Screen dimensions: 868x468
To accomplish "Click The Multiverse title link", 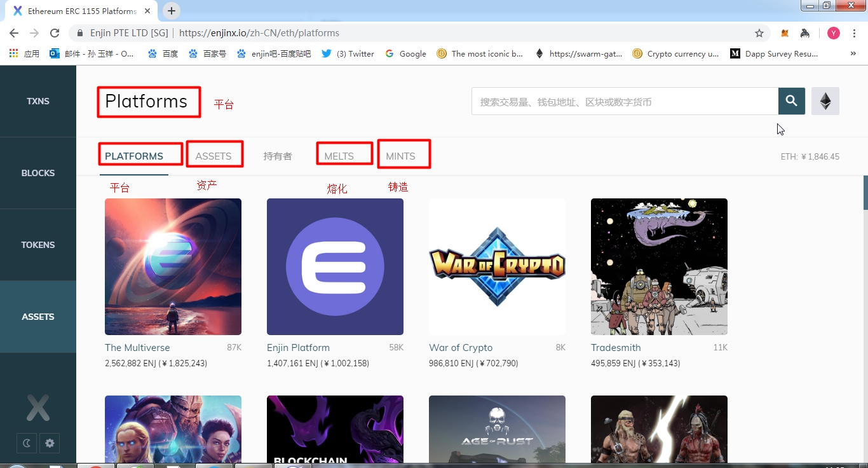I will 137,348.
